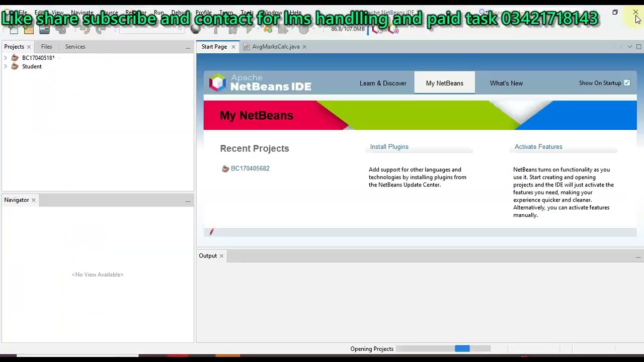This screenshot has width=644, height=362.
Task: Click the Install Plugins link
Action: 389,147
